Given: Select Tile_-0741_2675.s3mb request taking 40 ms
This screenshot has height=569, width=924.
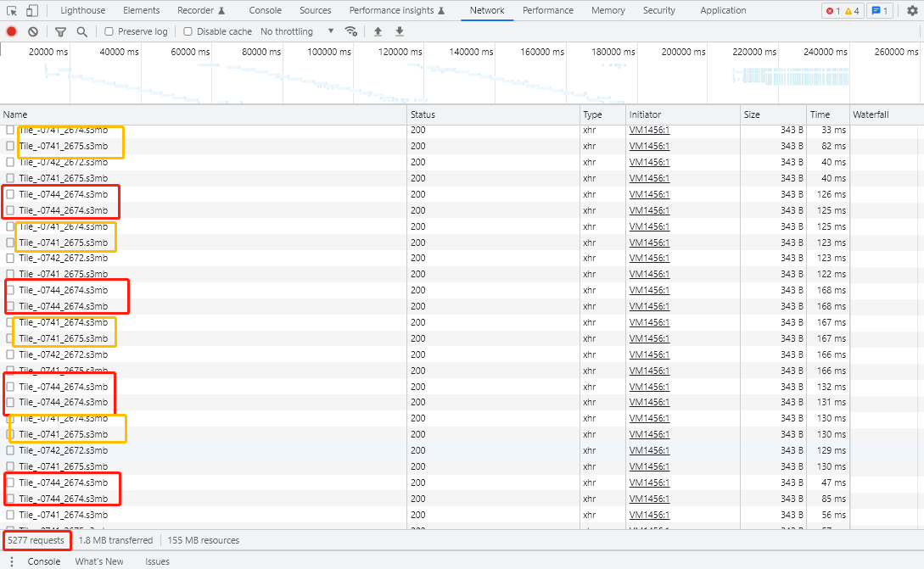Looking at the screenshot, I should tap(63, 178).
